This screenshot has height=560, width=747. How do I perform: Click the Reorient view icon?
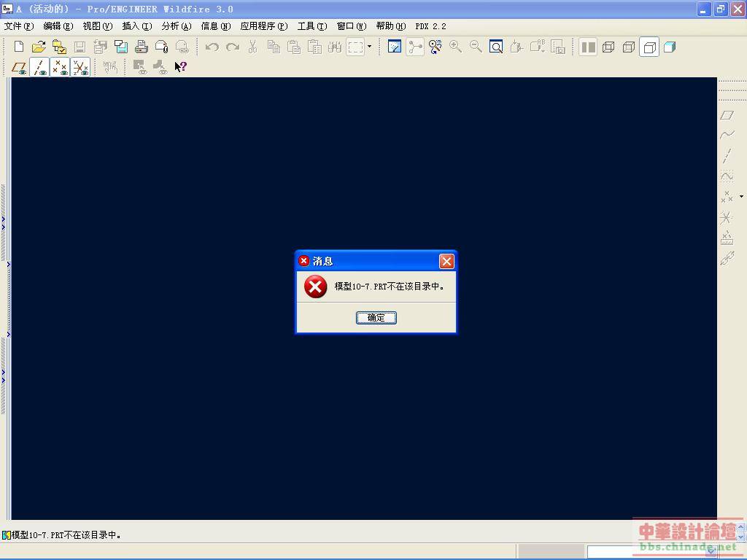[516, 47]
